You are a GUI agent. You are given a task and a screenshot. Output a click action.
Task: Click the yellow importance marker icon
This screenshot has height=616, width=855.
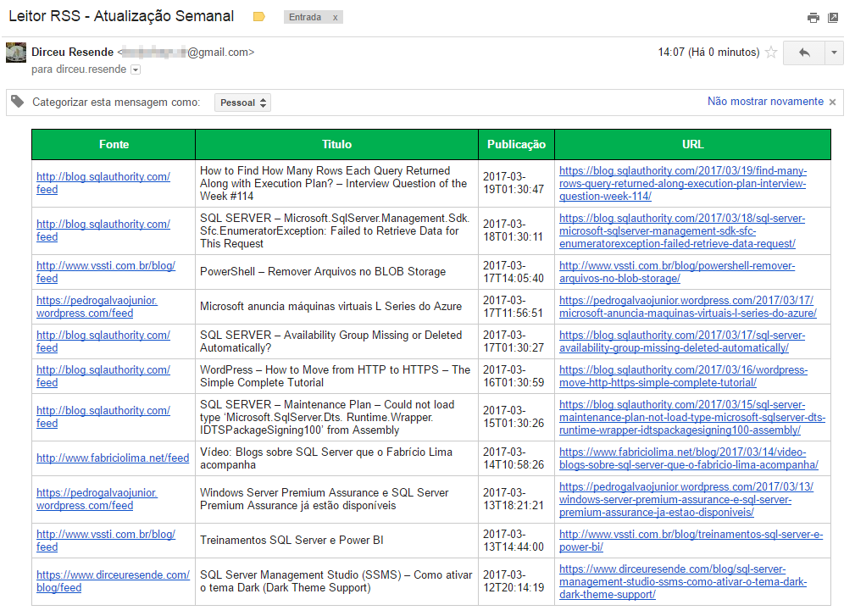pyautogui.click(x=259, y=17)
